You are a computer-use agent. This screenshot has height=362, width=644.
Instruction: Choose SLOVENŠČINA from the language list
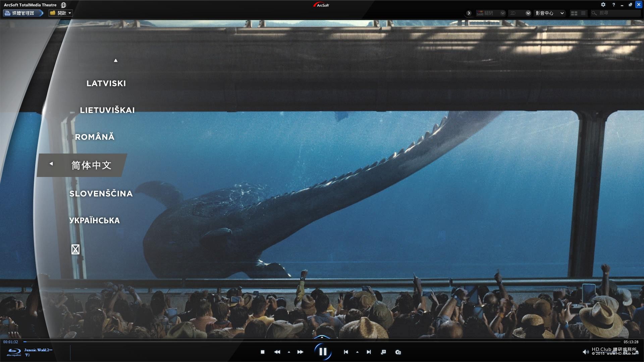tap(101, 193)
